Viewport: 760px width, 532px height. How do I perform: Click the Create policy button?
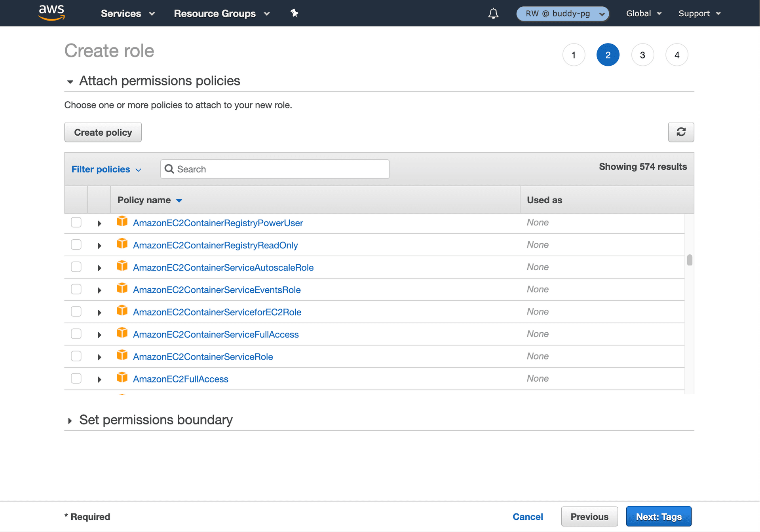pyautogui.click(x=103, y=132)
